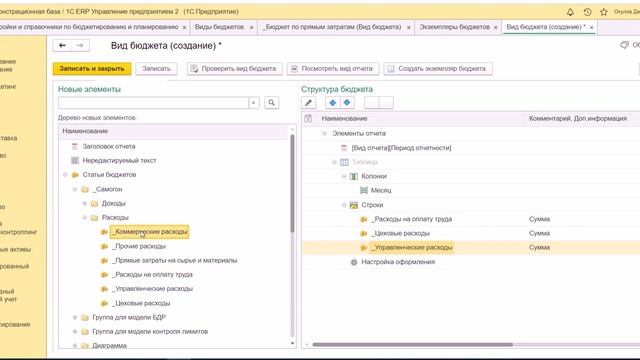
Task: Close the Виды бюджетов tab
Action: tap(251, 27)
